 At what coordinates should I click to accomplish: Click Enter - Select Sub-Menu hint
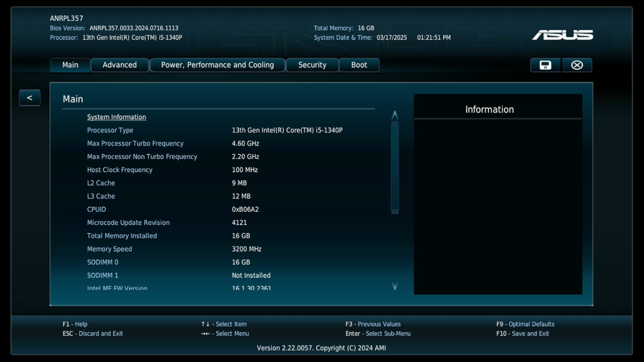point(378,334)
